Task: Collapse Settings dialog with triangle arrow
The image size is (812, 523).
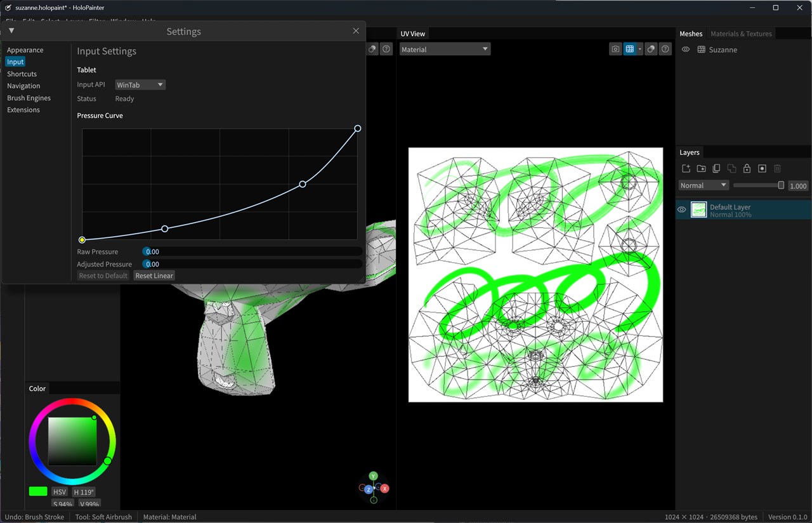Action: coord(11,30)
